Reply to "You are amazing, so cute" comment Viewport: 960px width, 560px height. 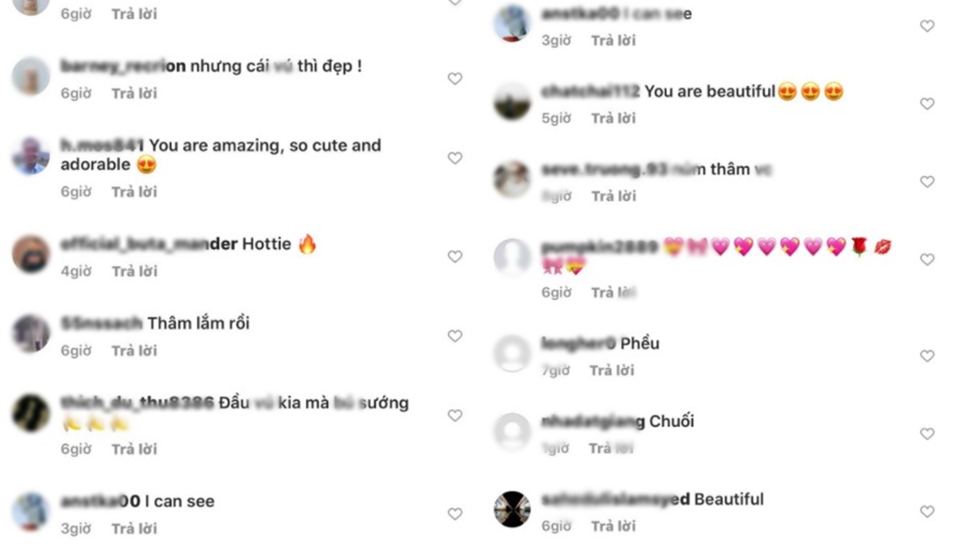134,191
